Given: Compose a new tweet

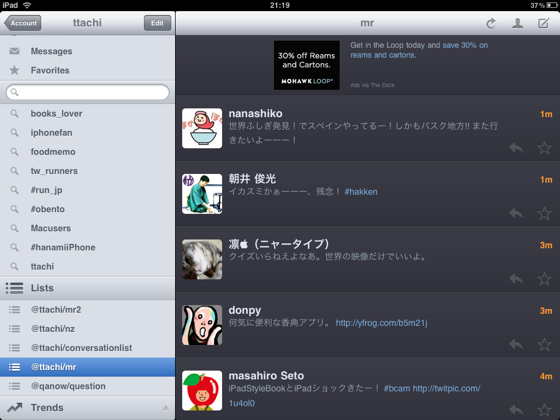Looking at the screenshot, I should pos(544,23).
